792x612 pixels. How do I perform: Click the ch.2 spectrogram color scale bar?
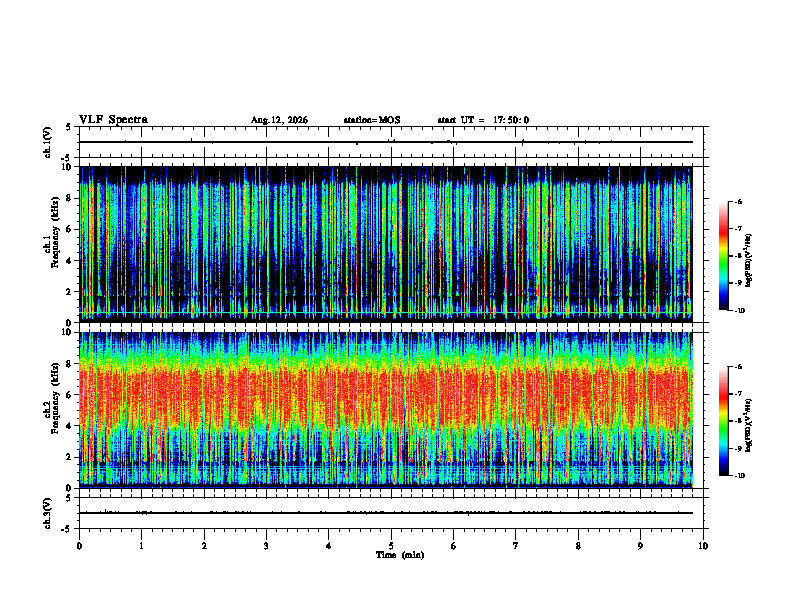coord(723,421)
